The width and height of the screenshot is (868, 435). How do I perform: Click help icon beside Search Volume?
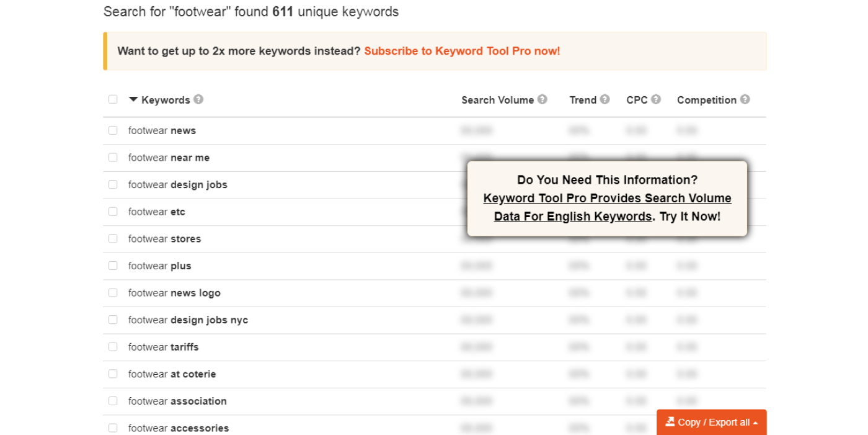click(x=542, y=99)
